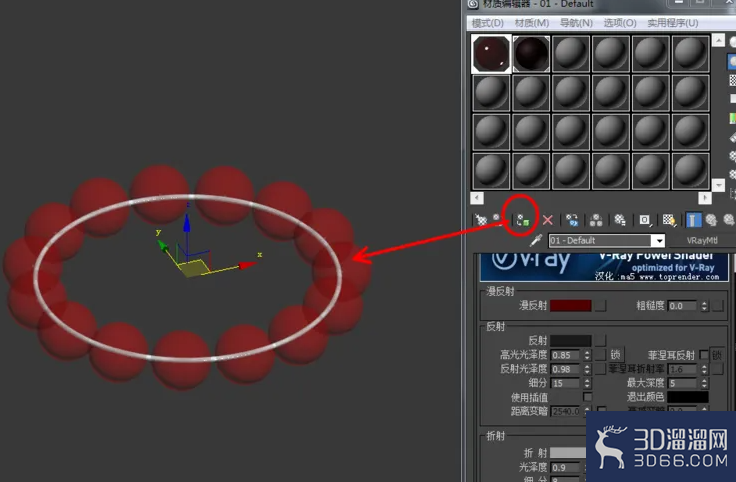Screen dimensions: 736x482
Task: Click the red X reset material icon
Action: pos(547,220)
